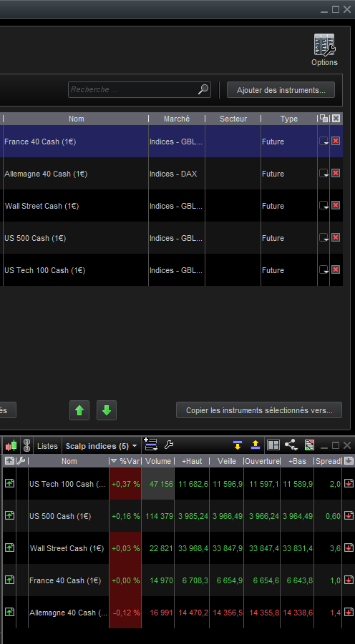The image size is (355, 644).
Task: Click the panel layout icon
Action: point(273,445)
